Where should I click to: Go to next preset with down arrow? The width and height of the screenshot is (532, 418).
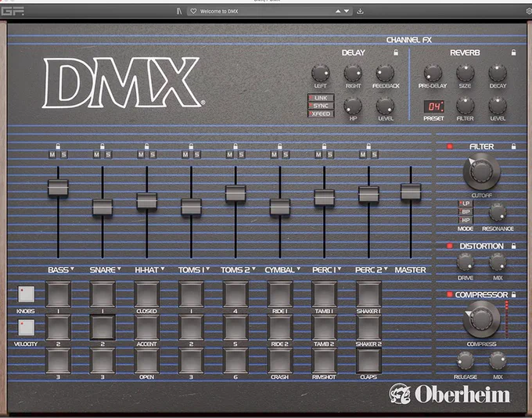point(347,11)
